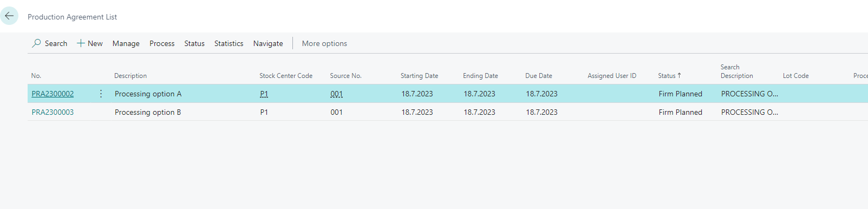868x209 pixels.
Task: Open row options dots for PRA2300002
Action: (x=101, y=94)
